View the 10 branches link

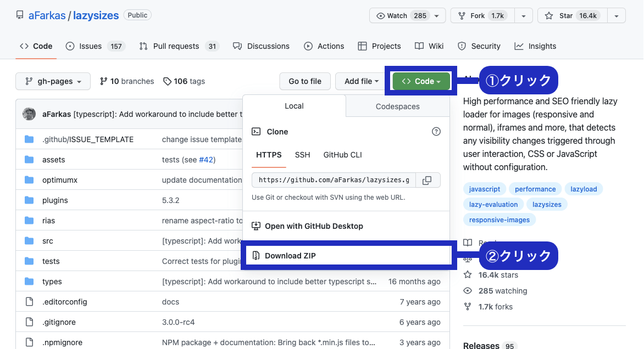(x=127, y=81)
